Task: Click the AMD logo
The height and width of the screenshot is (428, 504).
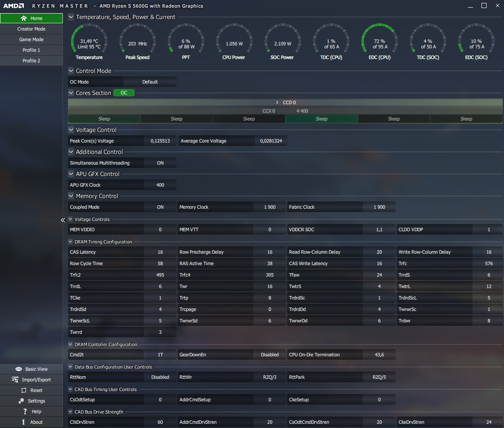Action: tap(14, 6)
